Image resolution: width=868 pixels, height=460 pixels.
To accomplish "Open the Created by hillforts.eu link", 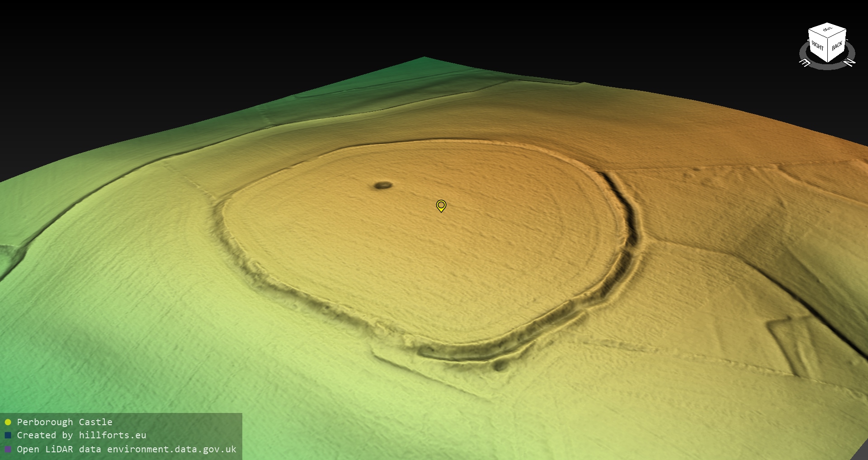I will (81, 435).
